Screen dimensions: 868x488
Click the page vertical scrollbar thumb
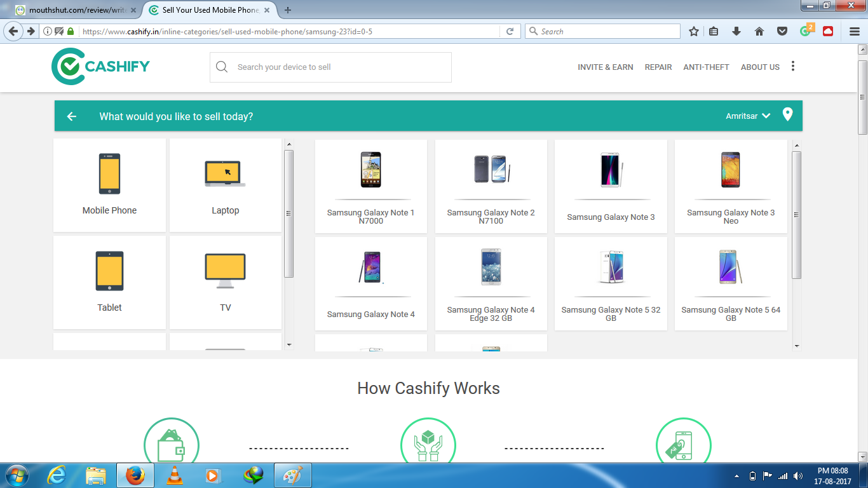(x=862, y=97)
